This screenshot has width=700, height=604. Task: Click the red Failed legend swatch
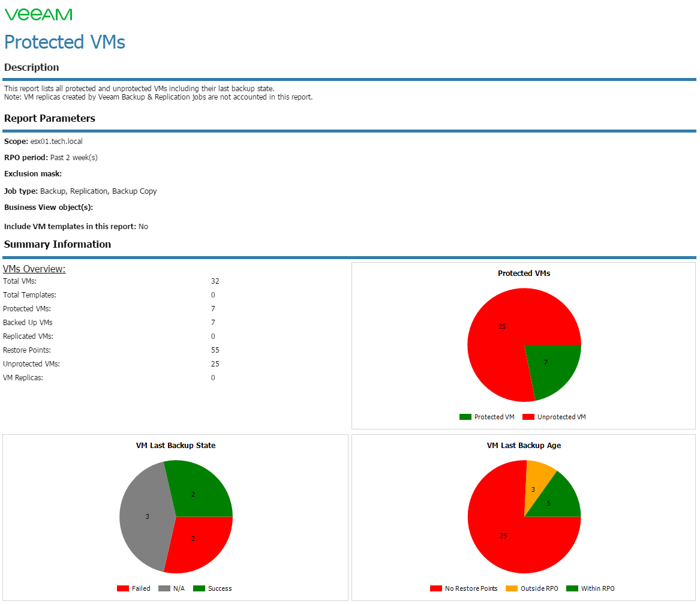coord(123,588)
